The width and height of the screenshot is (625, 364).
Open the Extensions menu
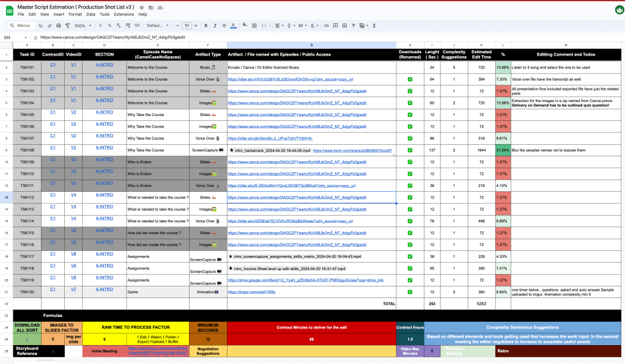coord(124,14)
